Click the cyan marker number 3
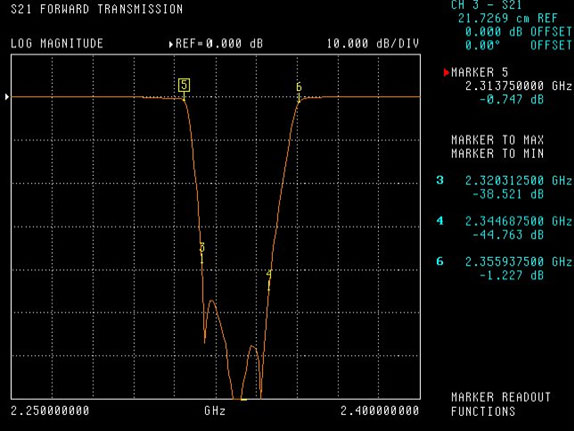This screenshot has height=431, width=574. 440,180
